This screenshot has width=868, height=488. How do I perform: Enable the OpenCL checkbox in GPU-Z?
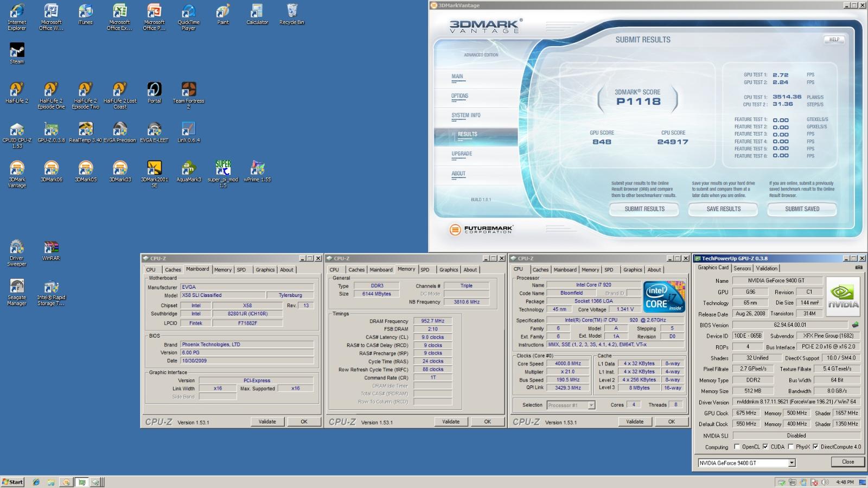737,447
